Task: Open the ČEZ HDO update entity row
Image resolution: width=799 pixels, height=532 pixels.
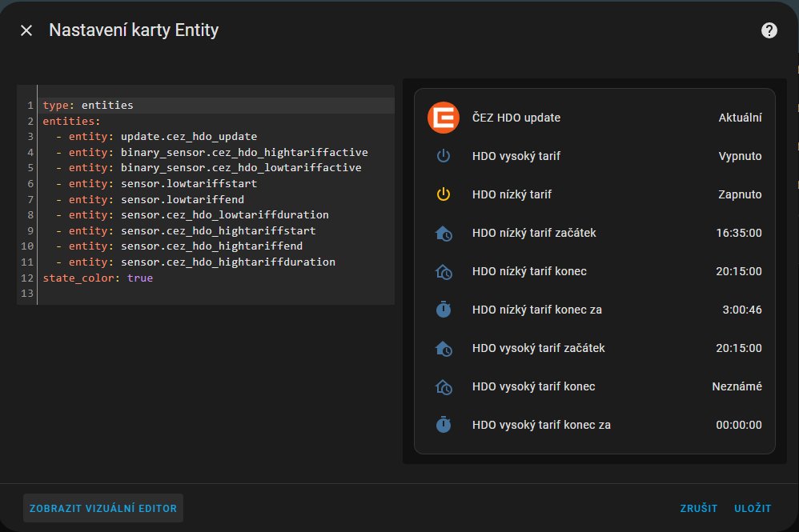Action: coord(594,118)
